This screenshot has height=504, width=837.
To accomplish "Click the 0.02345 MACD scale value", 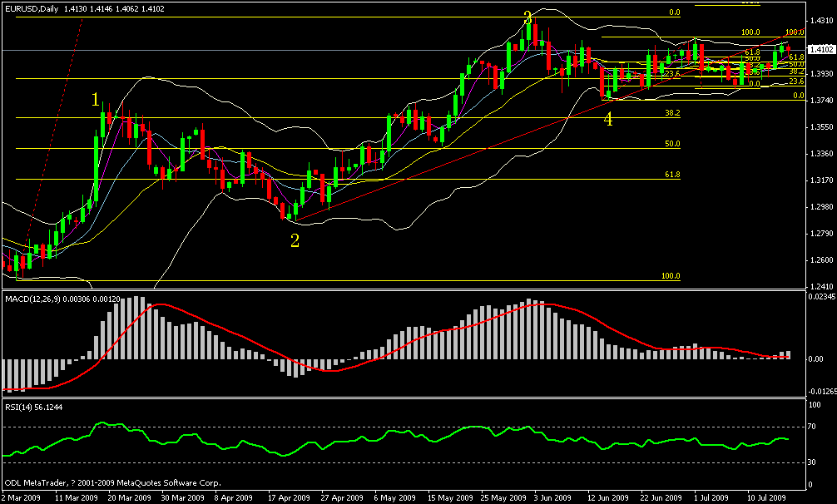I will point(822,295).
